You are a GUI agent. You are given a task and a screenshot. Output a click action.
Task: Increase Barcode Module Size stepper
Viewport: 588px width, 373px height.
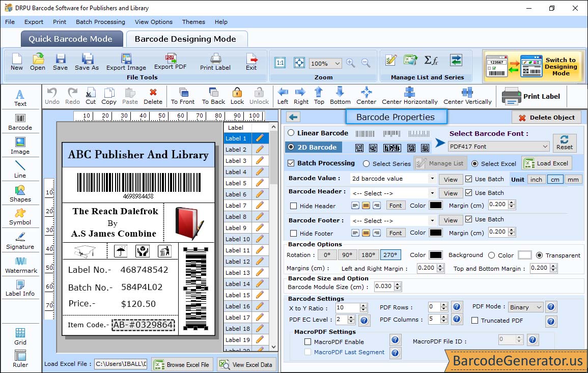398,284
